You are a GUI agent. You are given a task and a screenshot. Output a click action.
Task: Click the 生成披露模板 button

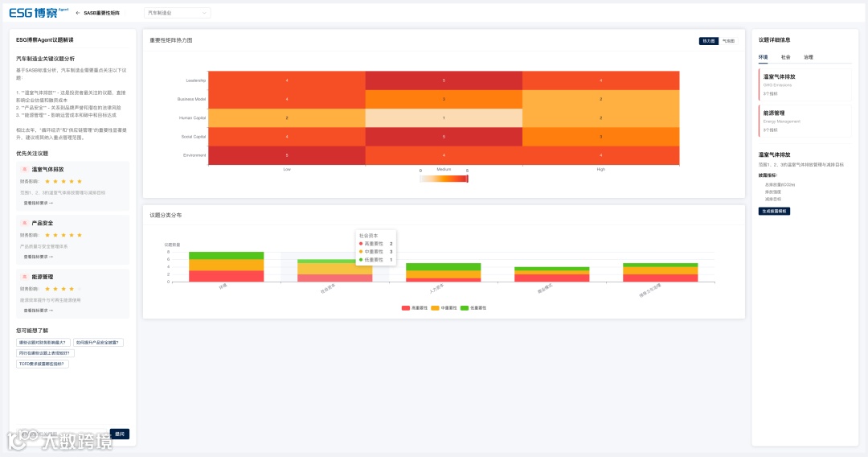pyautogui.click(x=774, y=211)
